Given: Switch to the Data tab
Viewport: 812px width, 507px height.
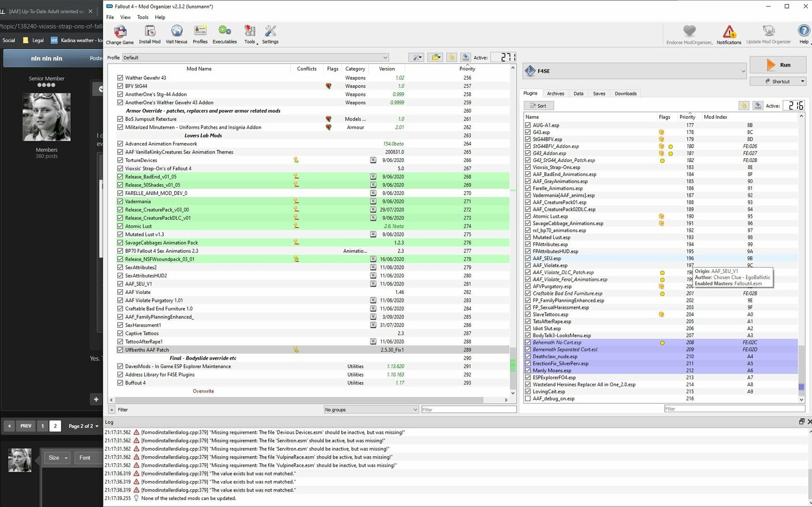Looking at the screenshot, I should [578, 93].
